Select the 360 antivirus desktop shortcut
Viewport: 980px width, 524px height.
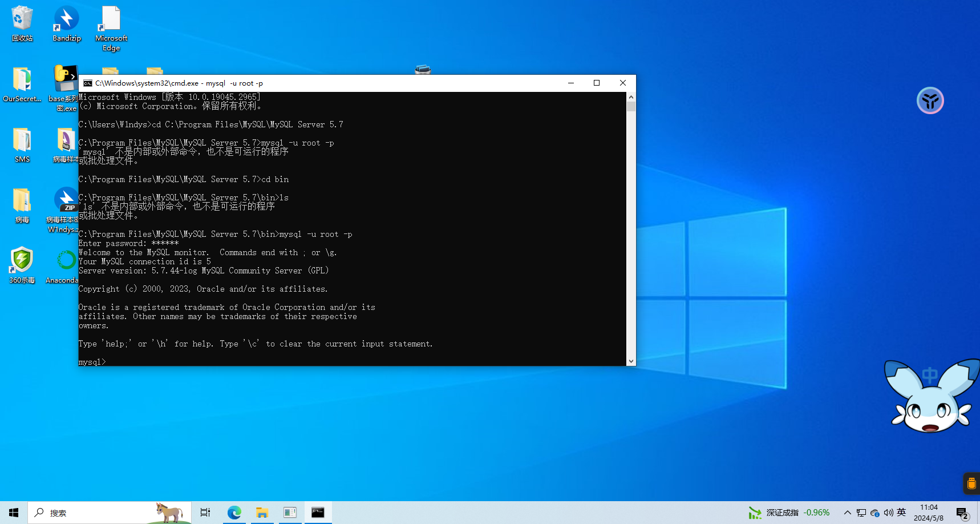point(22,265)
